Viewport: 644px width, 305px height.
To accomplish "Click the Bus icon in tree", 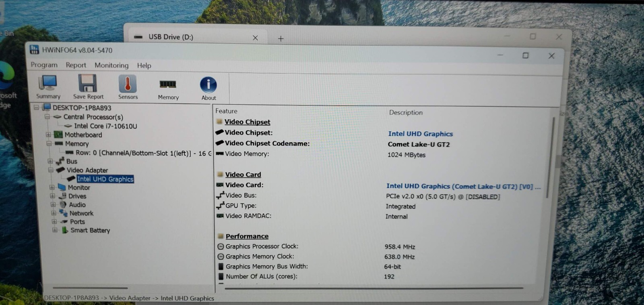I will pyautogui.click(x=60, y=161).
